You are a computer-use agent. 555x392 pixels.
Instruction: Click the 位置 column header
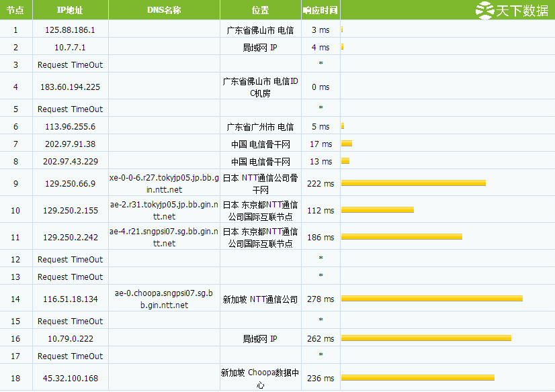coord(260,10)
